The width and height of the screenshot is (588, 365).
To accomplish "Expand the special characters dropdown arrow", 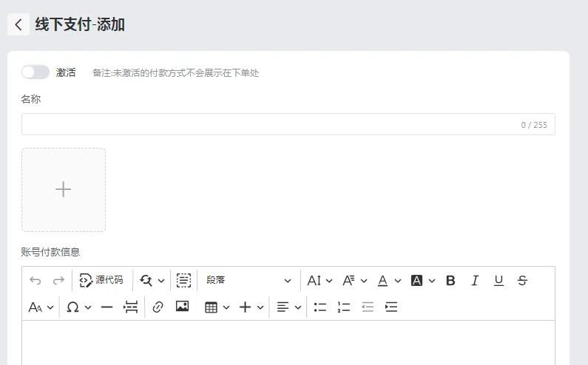I will click(x=88, y=307).
